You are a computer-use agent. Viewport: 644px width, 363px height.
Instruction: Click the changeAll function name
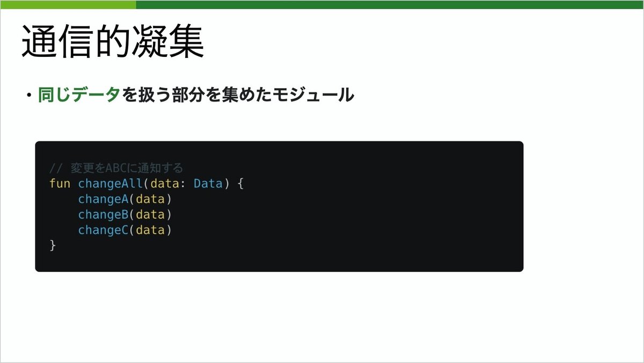111,184
